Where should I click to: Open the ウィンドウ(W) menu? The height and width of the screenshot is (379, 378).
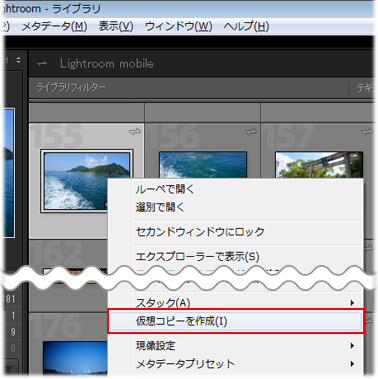point(179,26)
